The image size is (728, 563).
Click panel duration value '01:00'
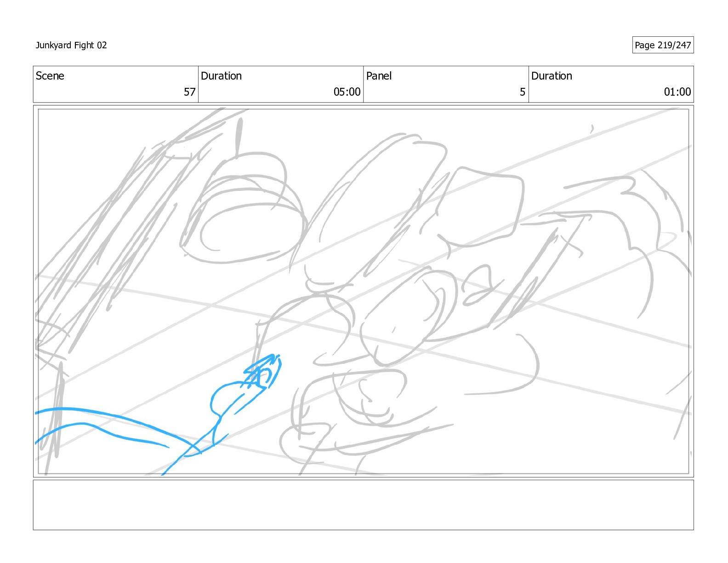coord(677,92)
